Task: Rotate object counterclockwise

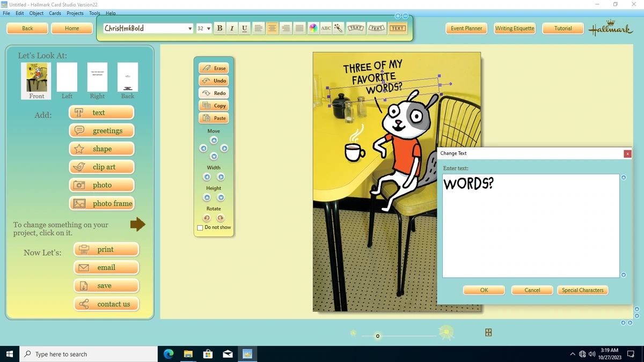Action: coord(207,218)
